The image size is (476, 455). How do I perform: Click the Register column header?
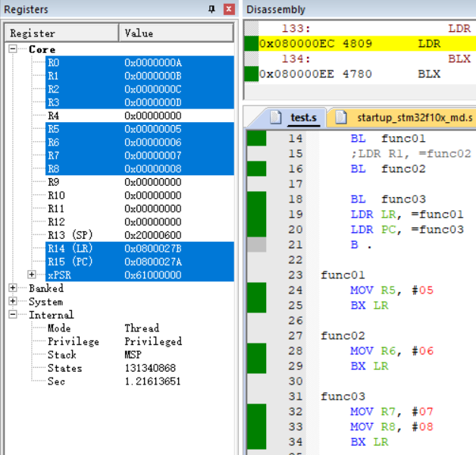pos(61,33)
